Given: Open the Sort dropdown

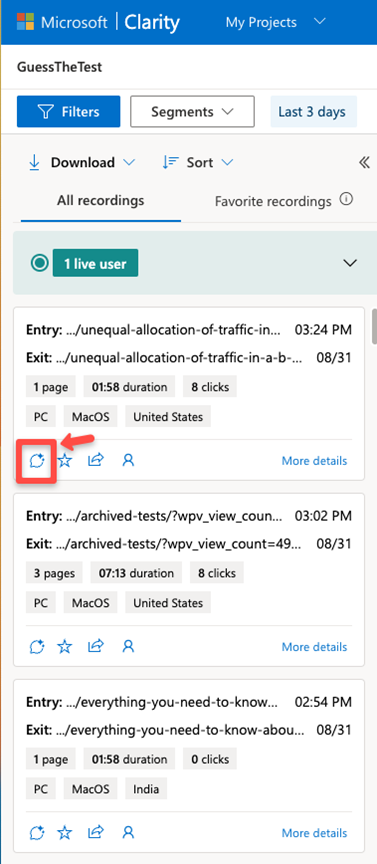Looking at the screenshot, I should click(198, 163).
